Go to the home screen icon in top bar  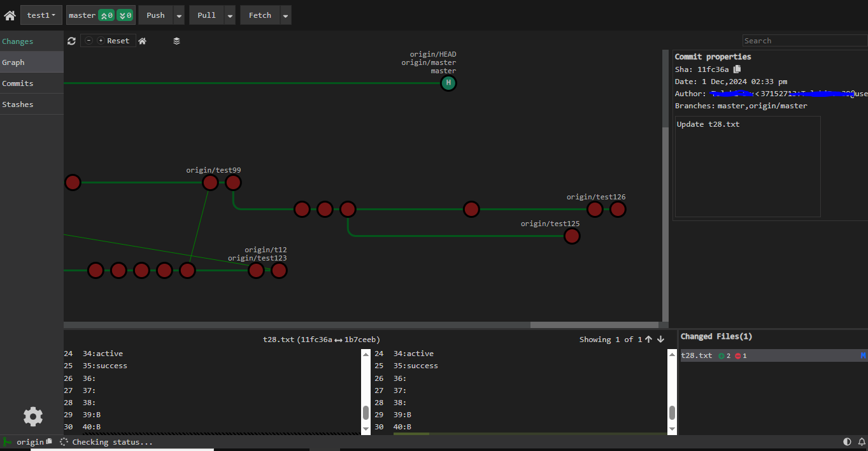click(x=10, y=15)
